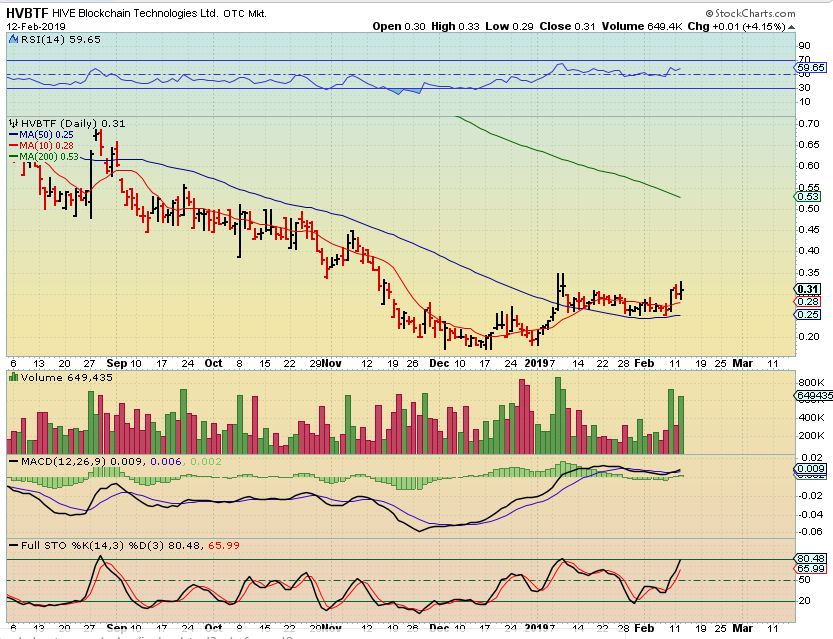The width and height of the screenshot is (833, 639).
Task: Click the 0.53 MA(200) tag on right axis
Action: (x=809, y=197)
